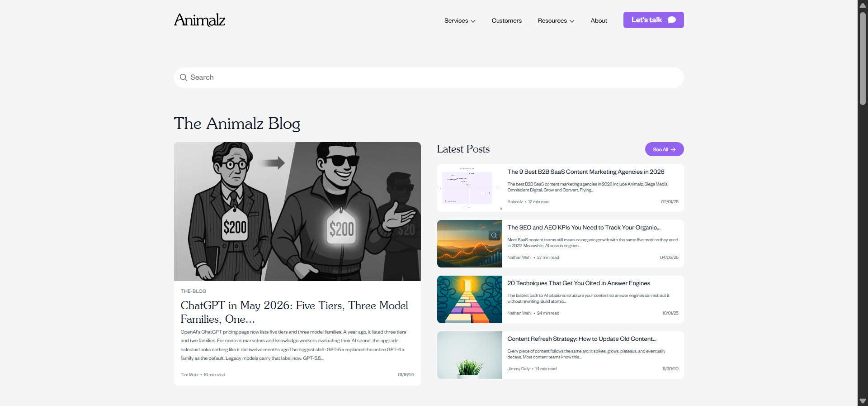Click the excerpt "The fastest path to AI citations"
The width and height of the screenshot is (868, 406).
[x=588, y=298]
